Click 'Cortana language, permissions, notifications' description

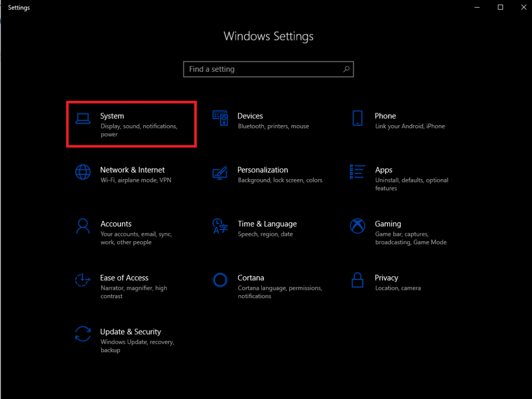point(280,292)
